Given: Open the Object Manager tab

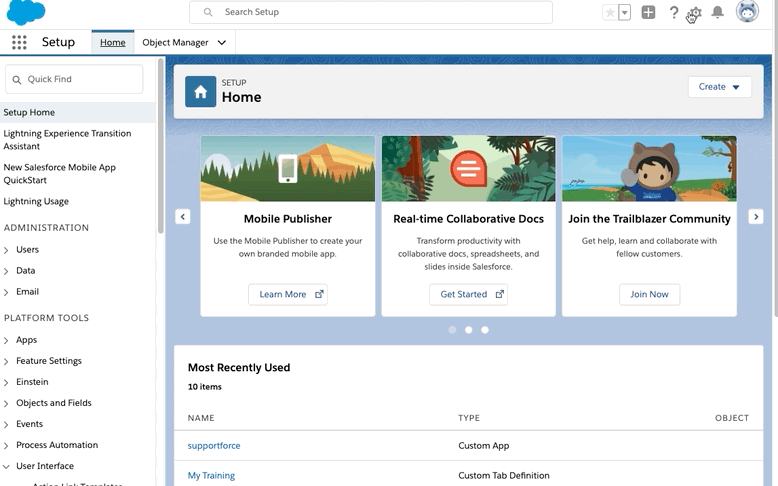Looking at the screenshot, I should tap(175, 42).
